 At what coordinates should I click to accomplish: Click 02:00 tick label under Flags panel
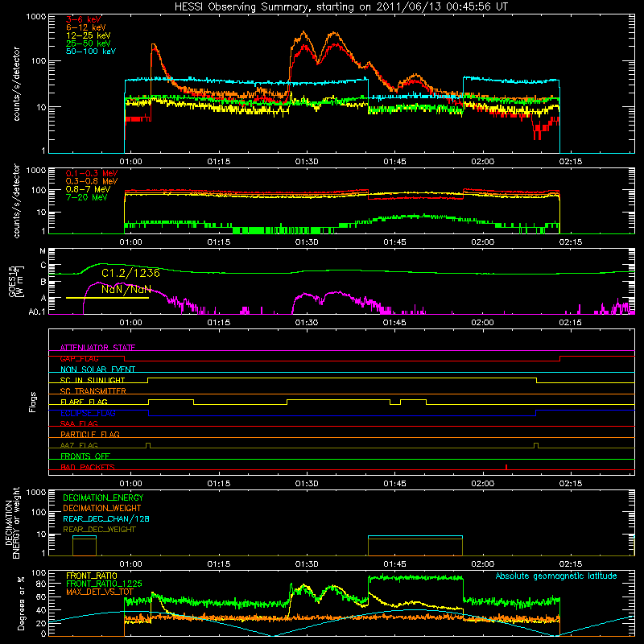[x=482, y=484]
